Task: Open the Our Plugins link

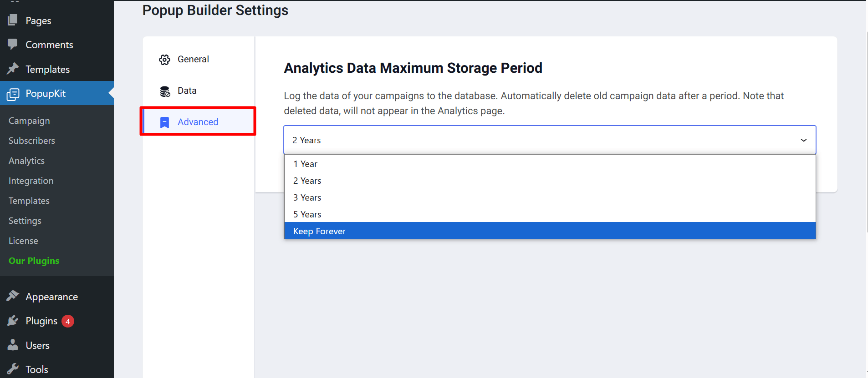Action: [34, 261]
